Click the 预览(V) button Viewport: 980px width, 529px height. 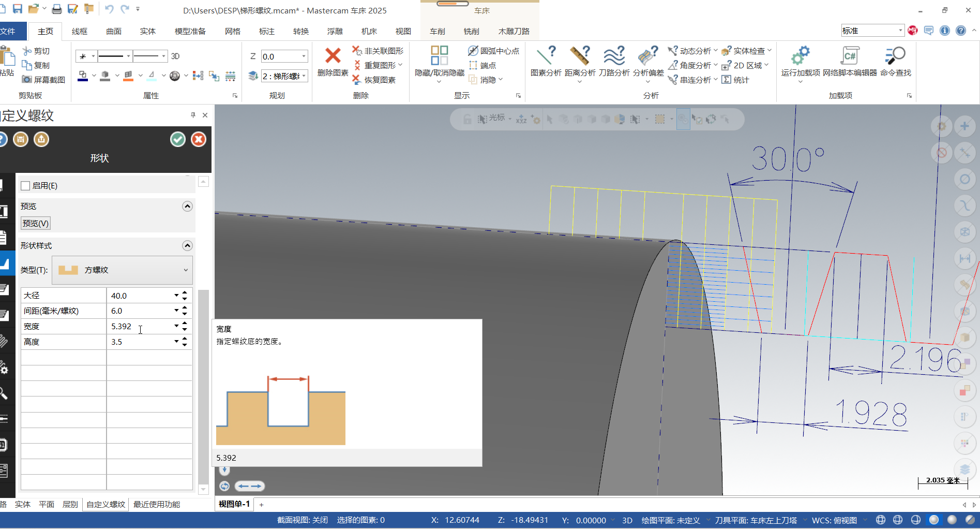point(36,224)
